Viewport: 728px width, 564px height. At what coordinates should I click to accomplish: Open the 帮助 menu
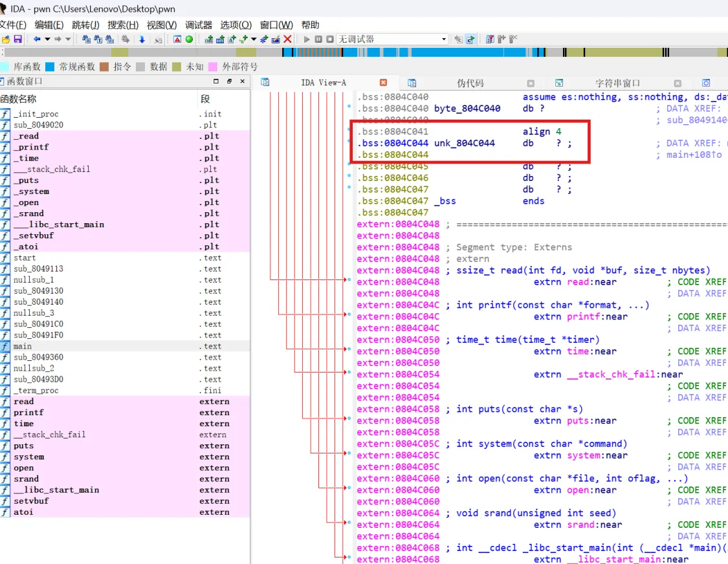click(310, 25)
